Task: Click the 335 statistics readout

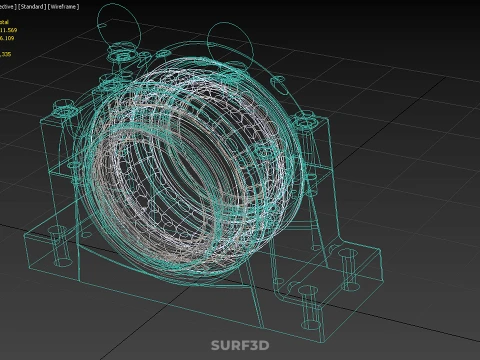Action: [x=6, y=54]
